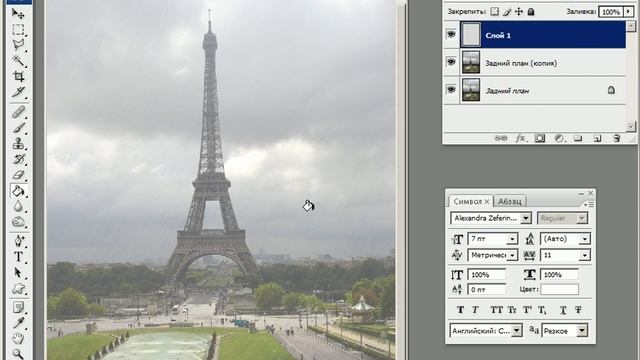Click the baseline shift 0 пт field
This screenshot has width=640, height=360.
[x=487, y=289]
